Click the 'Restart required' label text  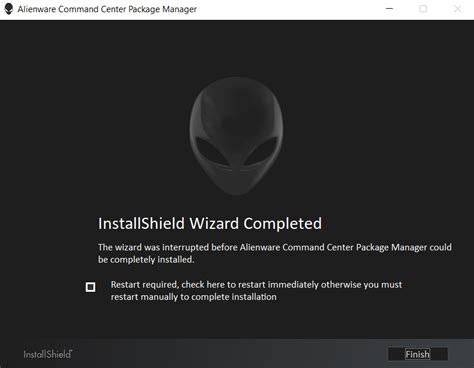(x=256, y=291)
